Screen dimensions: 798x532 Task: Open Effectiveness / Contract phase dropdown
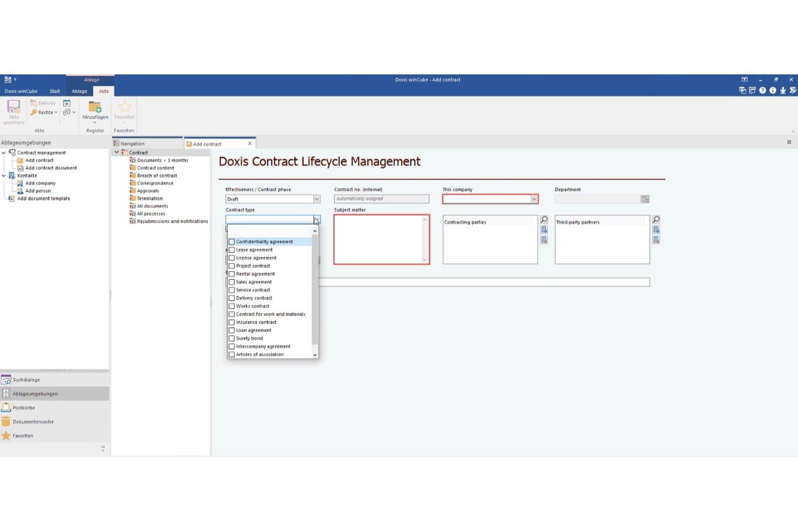click(317, 199)
